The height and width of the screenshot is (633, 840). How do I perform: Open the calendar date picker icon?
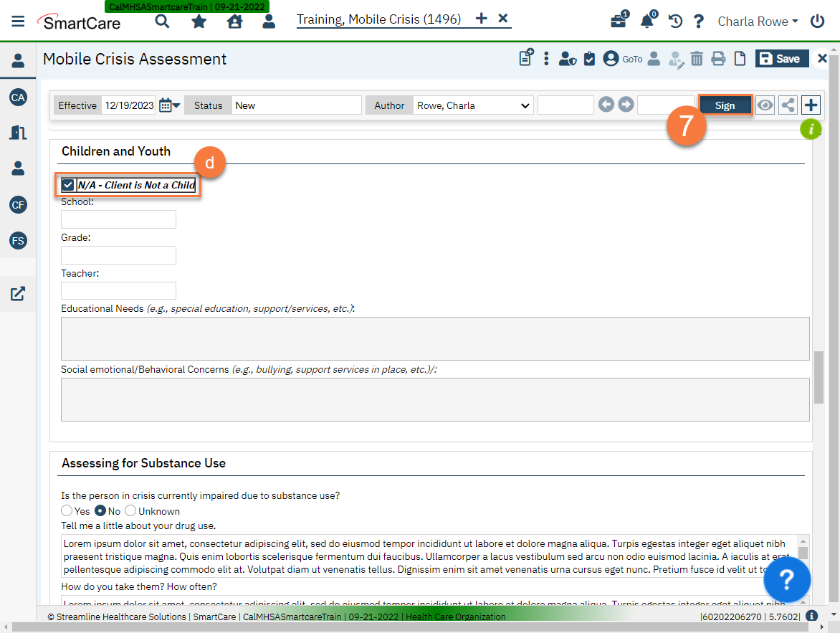[x=169, y=105]
